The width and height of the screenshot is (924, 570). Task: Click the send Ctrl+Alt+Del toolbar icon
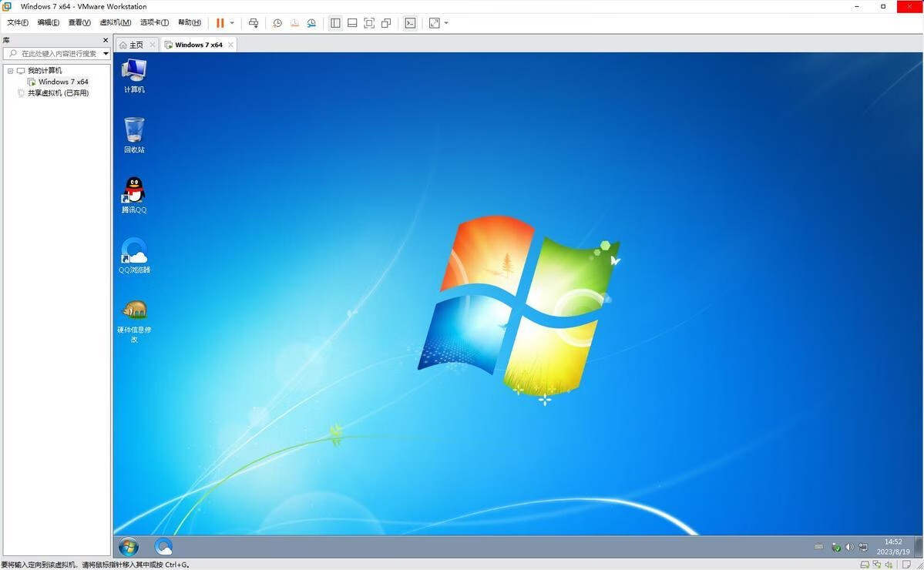254,23
